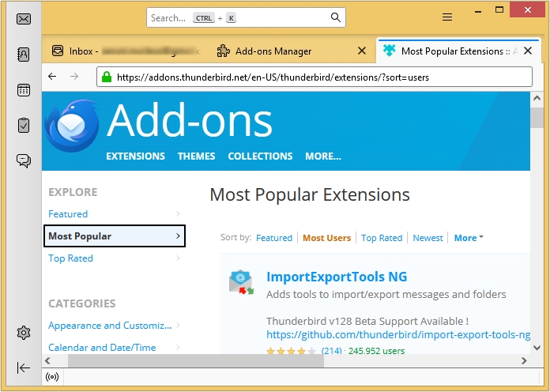Click the magnifier search icon

point(336,17)
